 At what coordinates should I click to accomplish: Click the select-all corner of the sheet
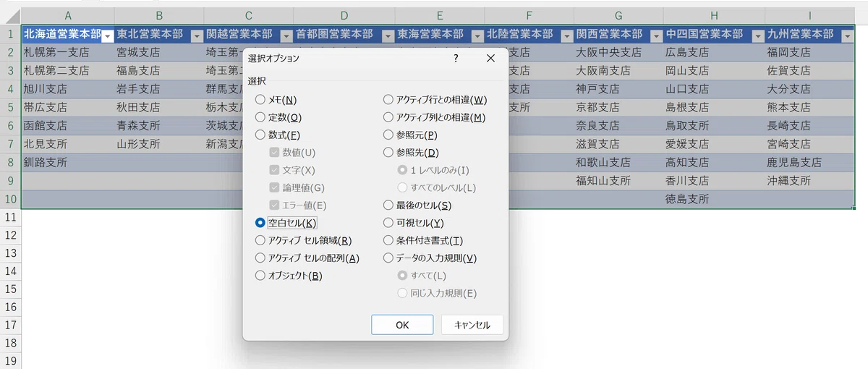(x=10, y=16)
